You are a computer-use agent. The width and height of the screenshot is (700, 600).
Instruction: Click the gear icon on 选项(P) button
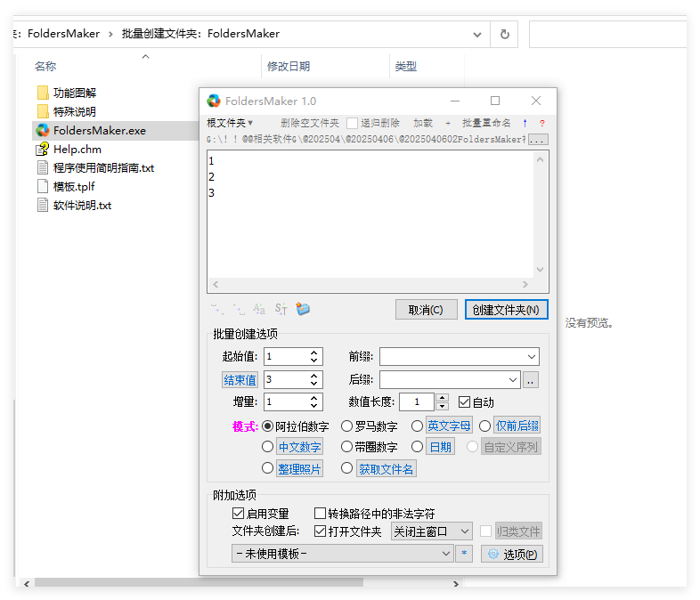(x=493, y=554)
